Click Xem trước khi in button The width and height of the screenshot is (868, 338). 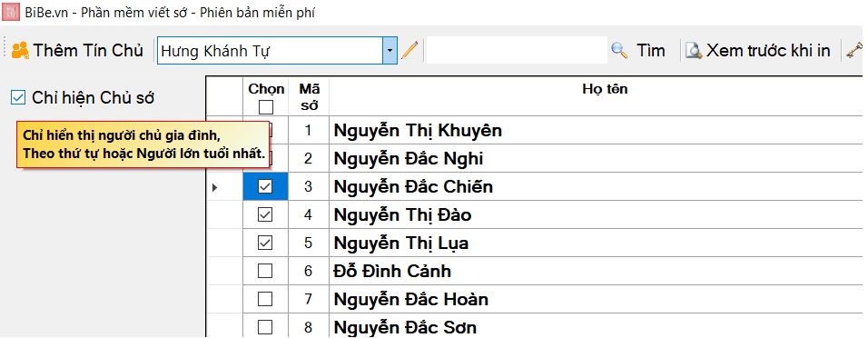pos(758,50)
